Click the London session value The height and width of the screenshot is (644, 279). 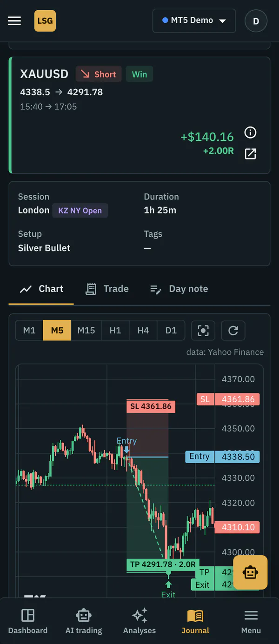pyautogui.click(x=33, y=210)
